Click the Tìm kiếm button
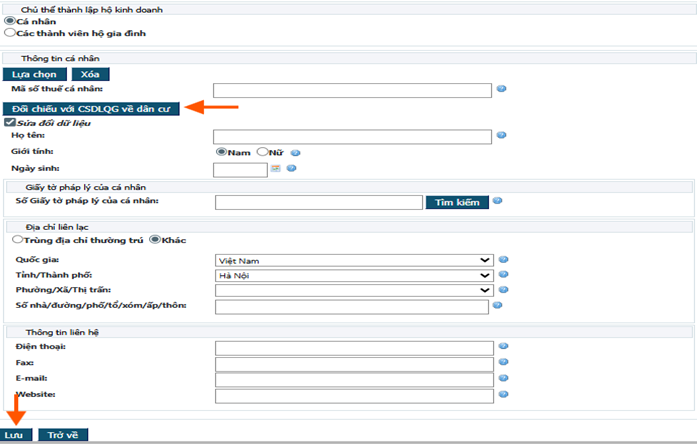Image resolution: width=697 pixels, height=444 pixels. (457, 202)
